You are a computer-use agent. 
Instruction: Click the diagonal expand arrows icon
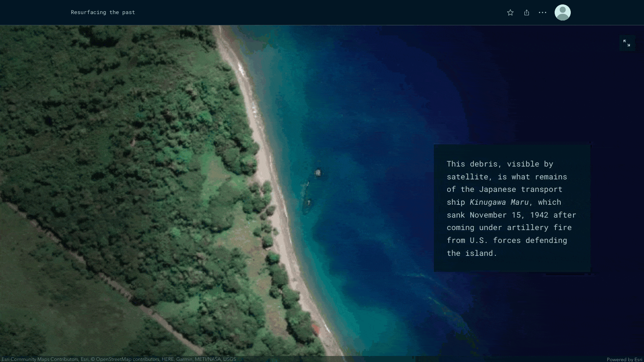[627, 43]
